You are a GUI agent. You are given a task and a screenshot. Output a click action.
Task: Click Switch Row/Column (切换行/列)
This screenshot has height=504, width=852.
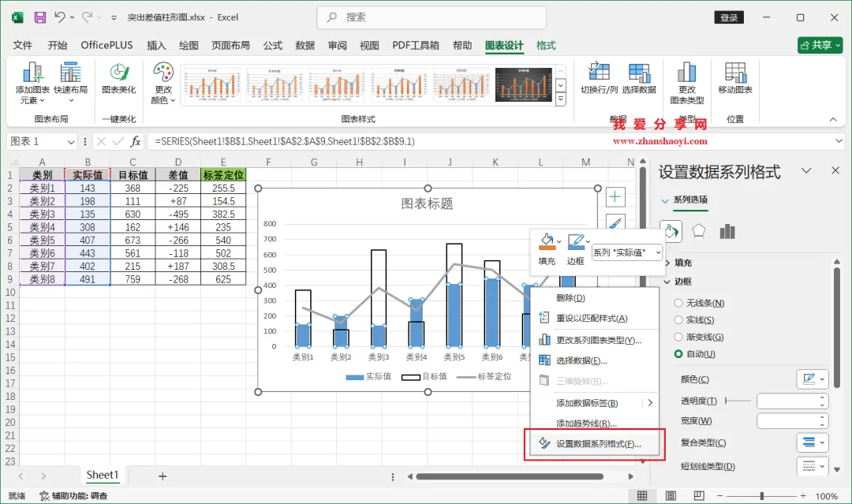tap(599, 78)
